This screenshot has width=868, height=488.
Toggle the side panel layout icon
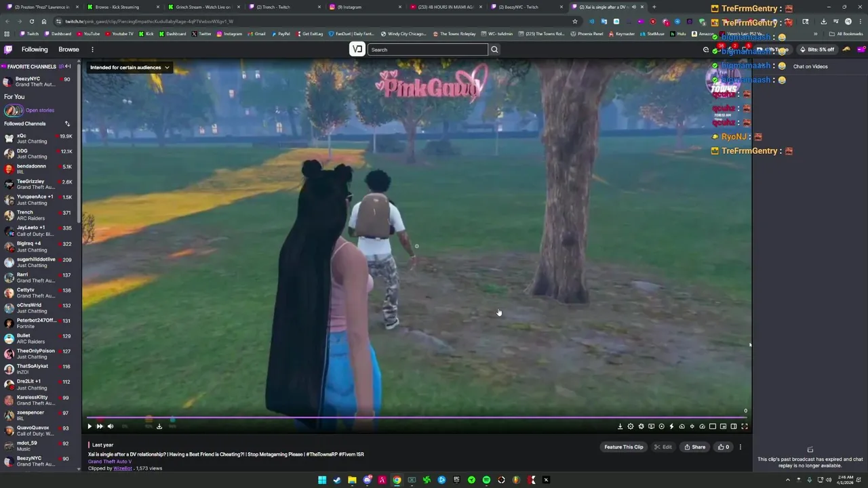coord(734,426)
